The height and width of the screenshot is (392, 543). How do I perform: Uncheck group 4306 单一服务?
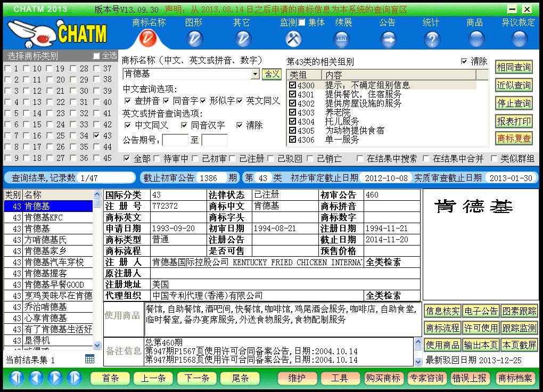[293, 140]
